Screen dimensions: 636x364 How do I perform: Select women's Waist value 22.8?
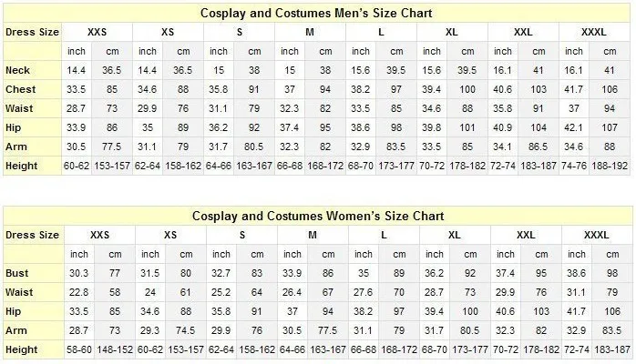coord(78,292)
